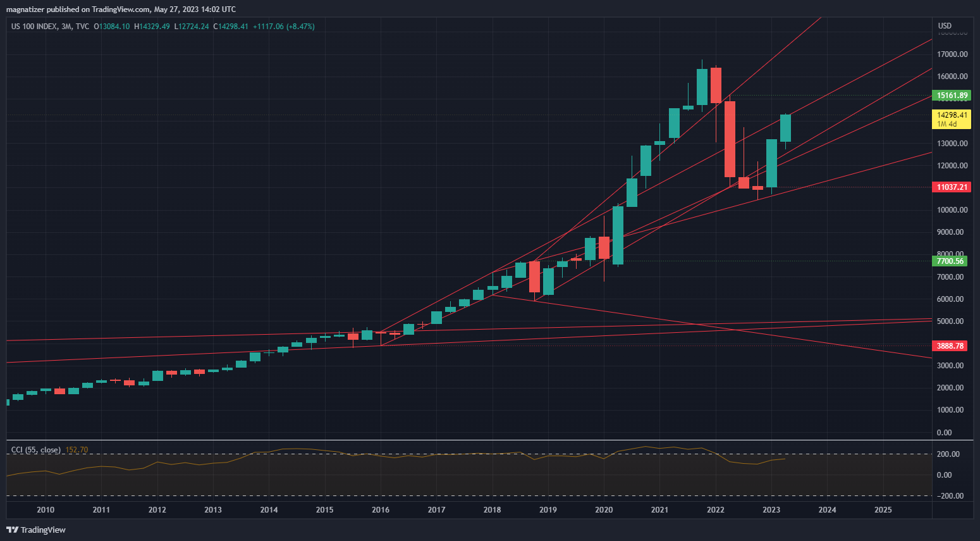980x541 pixels.
Task: Click the red 11037.21 price tag
Action: (x=952, y=187)
